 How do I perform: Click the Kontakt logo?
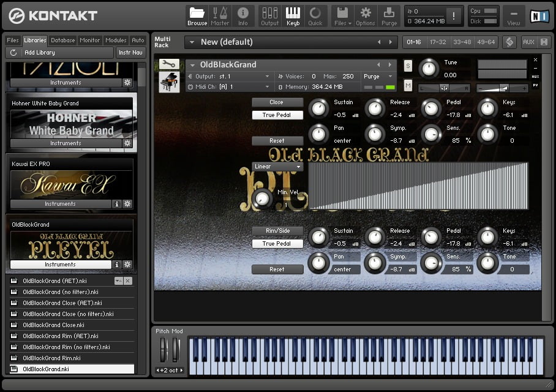click(x=53, y=15)
